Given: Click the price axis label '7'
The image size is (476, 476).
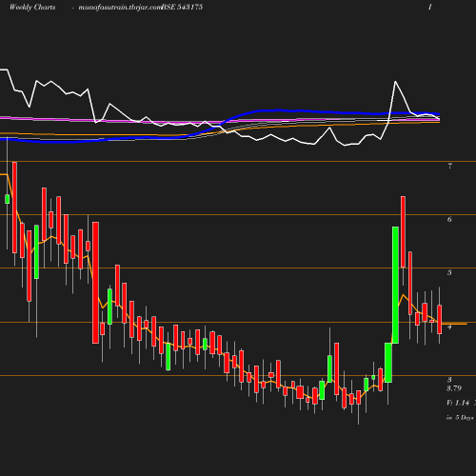Looking at the screenshot, I should [449, 166].
